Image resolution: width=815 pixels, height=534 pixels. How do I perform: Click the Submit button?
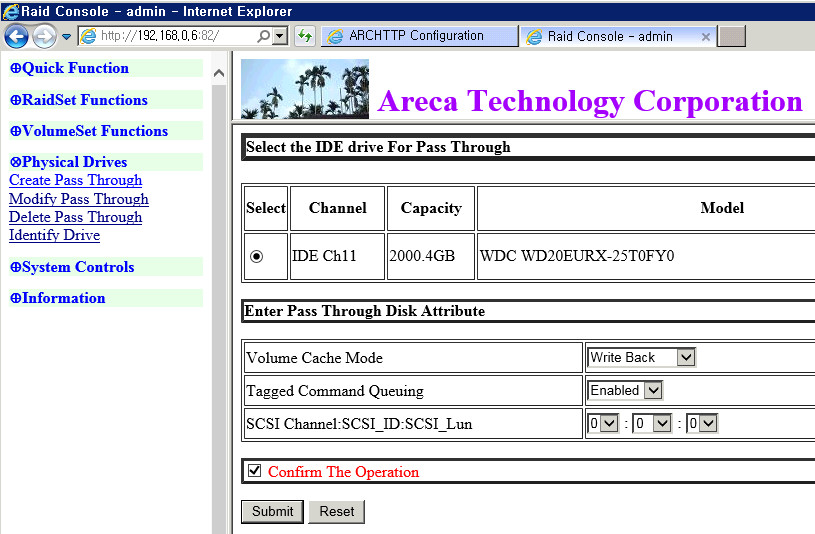pyautogui.click(x=272, y=512)
